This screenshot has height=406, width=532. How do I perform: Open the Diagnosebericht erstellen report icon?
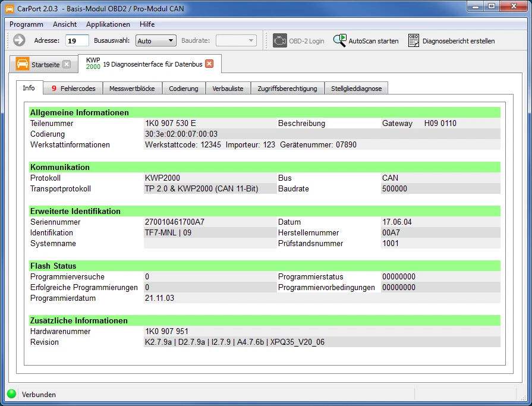click(413, 41)
